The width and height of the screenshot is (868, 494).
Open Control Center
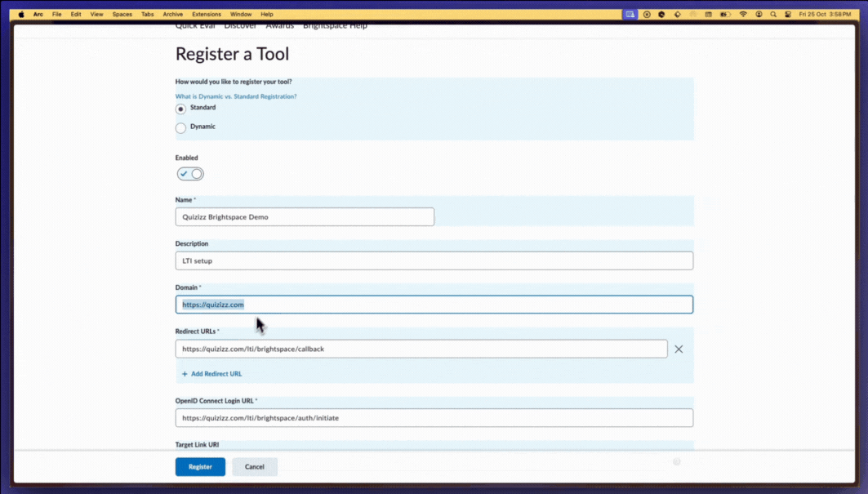coord(788,15)
